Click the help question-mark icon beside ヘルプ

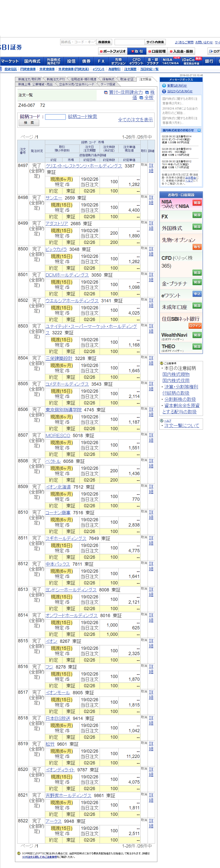tap(161, 421)
